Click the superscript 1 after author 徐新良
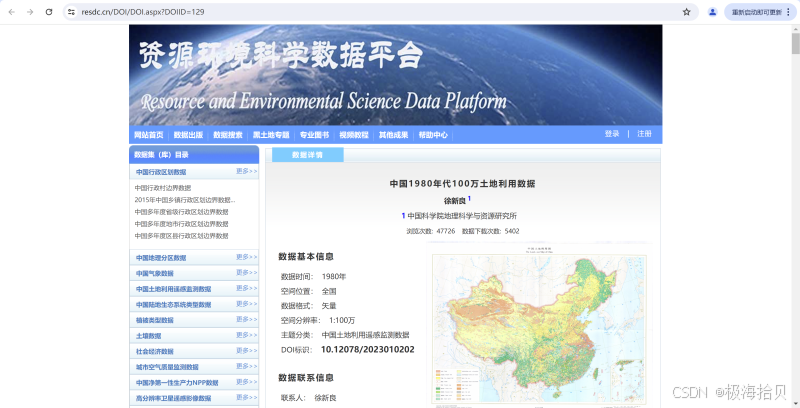 pyautogui.click(x=469, y=198)
